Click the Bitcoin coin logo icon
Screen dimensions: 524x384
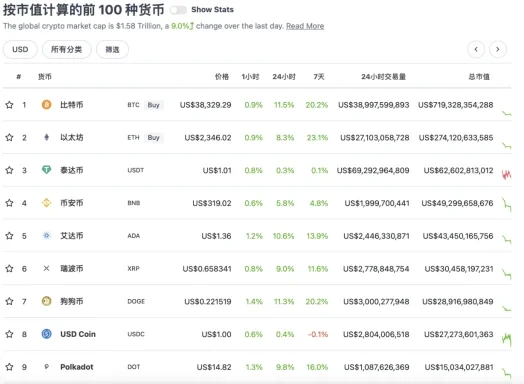46,105
